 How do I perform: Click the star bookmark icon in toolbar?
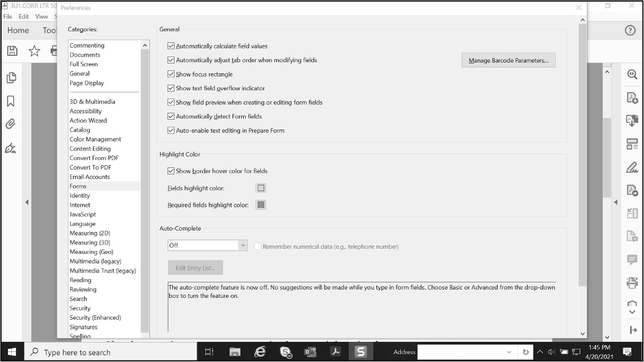coord(34,51)
